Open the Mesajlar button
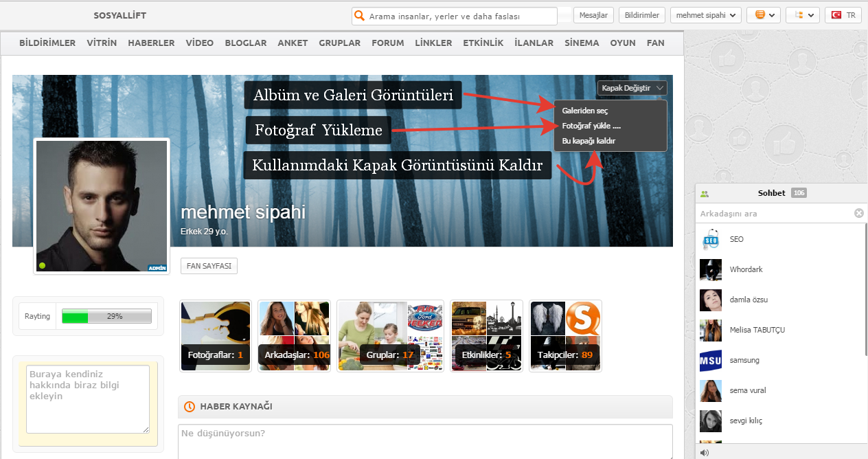868x459 pixels. coord(593,15)
